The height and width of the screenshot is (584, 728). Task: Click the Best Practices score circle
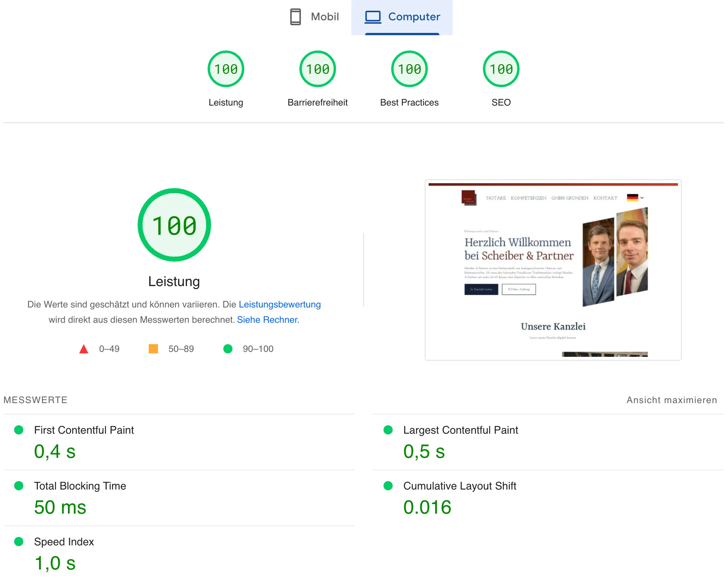pos(409,69)
